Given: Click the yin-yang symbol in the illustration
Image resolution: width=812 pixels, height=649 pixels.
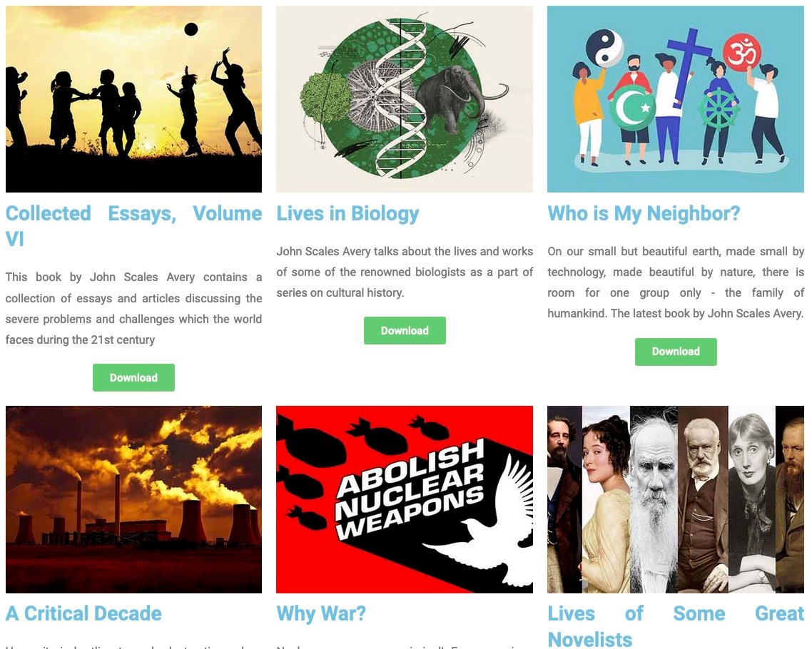Looking at the screenshot, I should pyautogui.click(x=605, y=47).
